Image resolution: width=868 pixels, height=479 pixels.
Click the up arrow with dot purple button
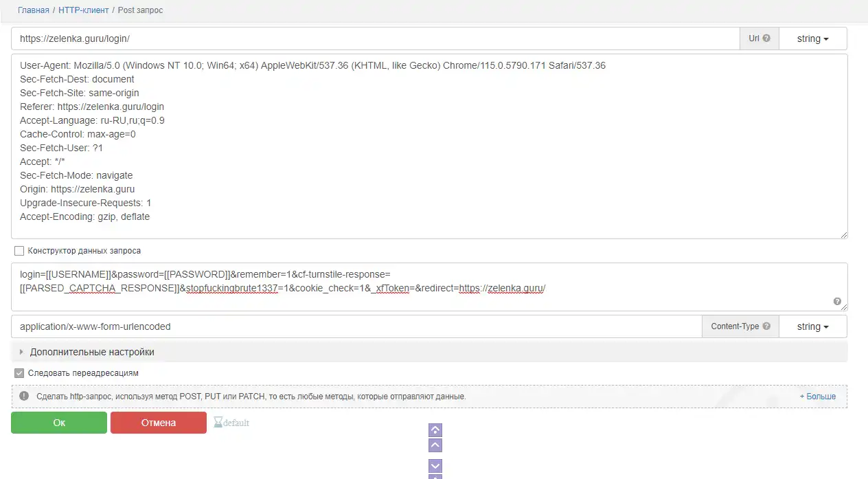tap(435, 430)
